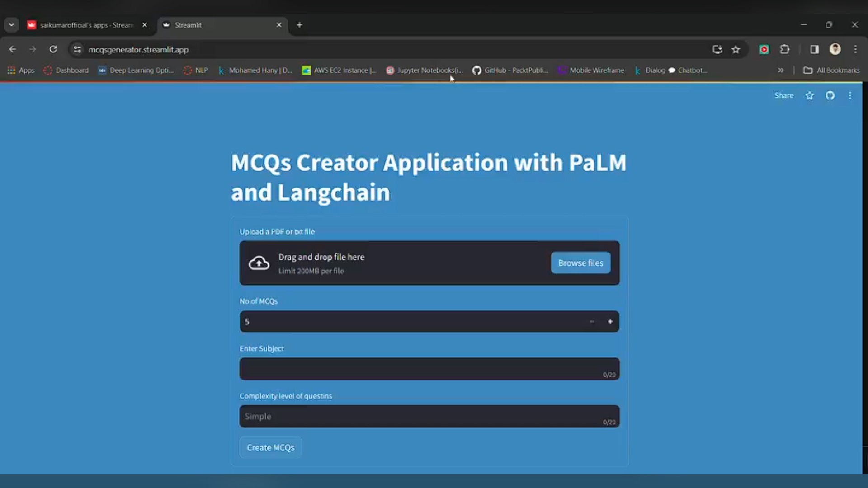Increase No. of MCQs with plus

(x=610, y=321)
